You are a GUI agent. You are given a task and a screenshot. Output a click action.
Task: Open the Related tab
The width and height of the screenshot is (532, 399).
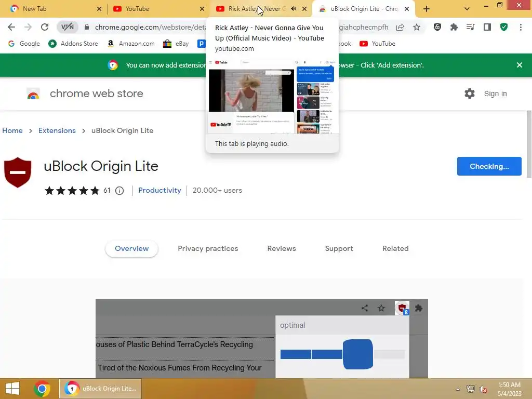click(x=395, y=249)
